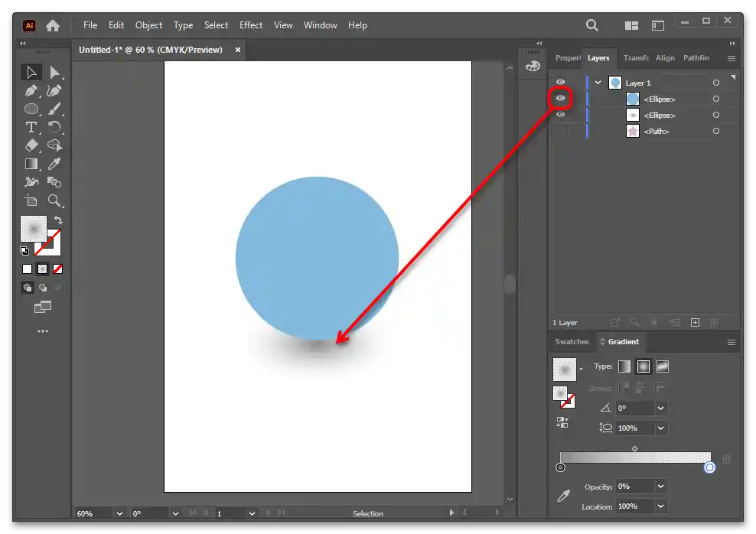This screenshot has height=534, width=756.
Task: Activate the Zoom magnifier tool
Action: pyautogui.click(x=54, y=200)
